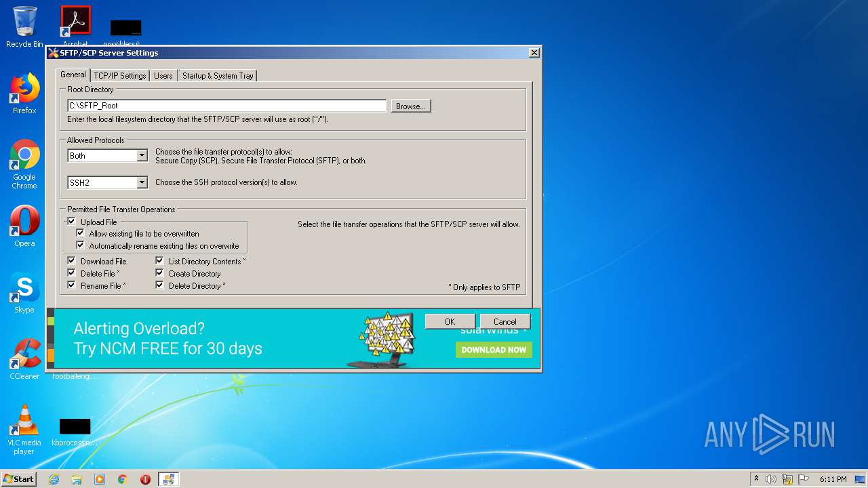
Task: Toggle the Delete File checkbox
Action: point(71,273)
